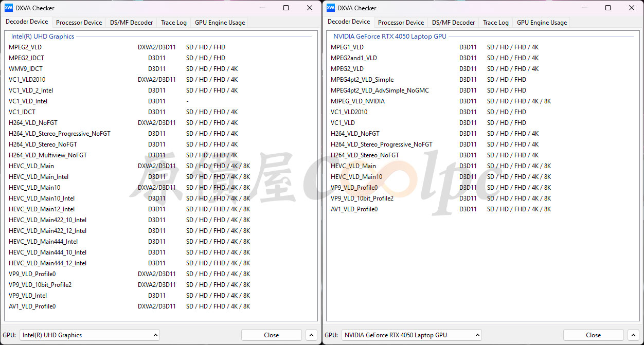Open the Trace Log tab in the NVIDIA window

tap(496, 22)
